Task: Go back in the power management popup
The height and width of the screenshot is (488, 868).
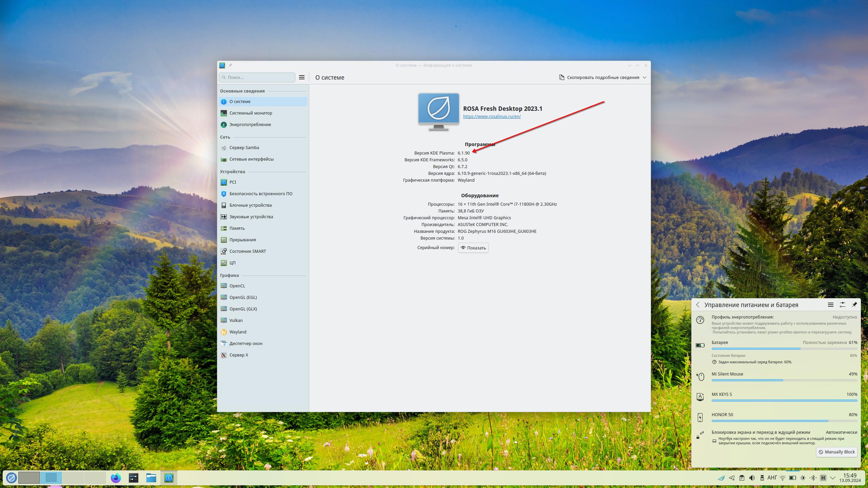Action: (x=698, y=305)
